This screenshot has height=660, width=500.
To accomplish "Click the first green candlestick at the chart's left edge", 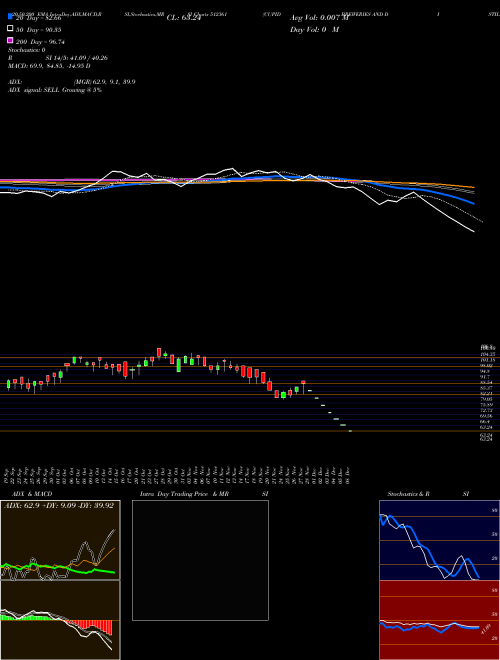I will pyautogui.click(x=8, y=384).
